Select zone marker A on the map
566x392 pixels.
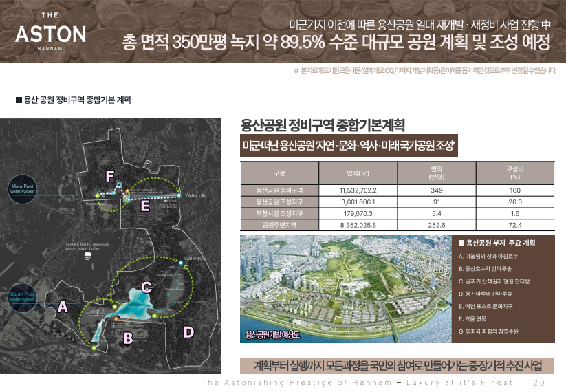coord(63,307)
